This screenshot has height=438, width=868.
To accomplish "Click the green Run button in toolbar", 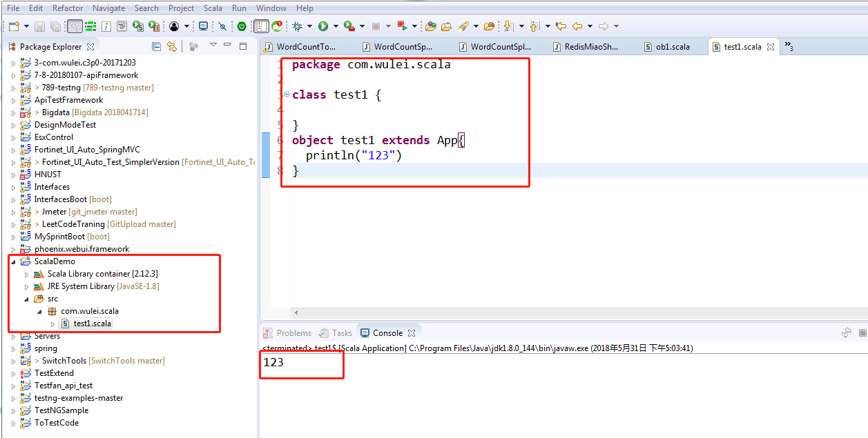I will 322,26.
